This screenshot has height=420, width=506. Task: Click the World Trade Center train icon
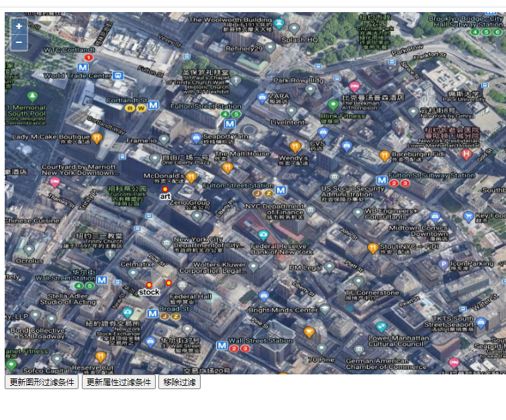coord(118,76)
